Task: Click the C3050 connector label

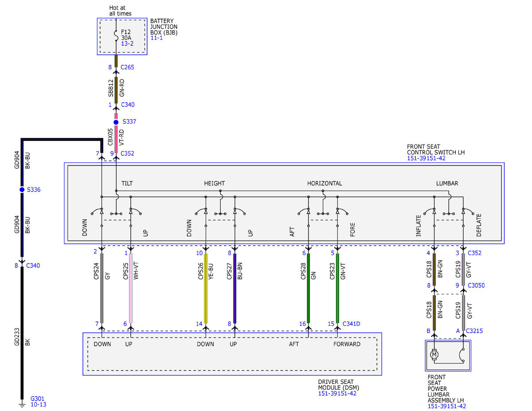Action: (x=476, y=286)
